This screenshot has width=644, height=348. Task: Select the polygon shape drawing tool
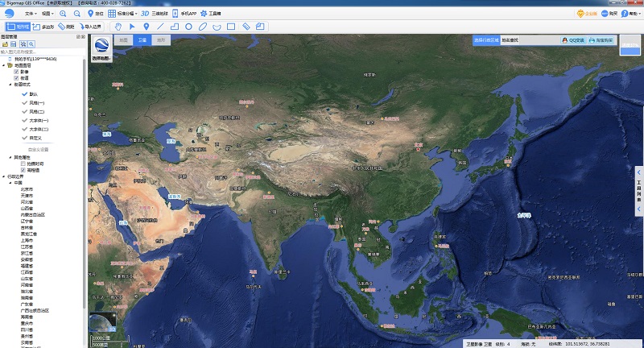(x=175, y=27)
